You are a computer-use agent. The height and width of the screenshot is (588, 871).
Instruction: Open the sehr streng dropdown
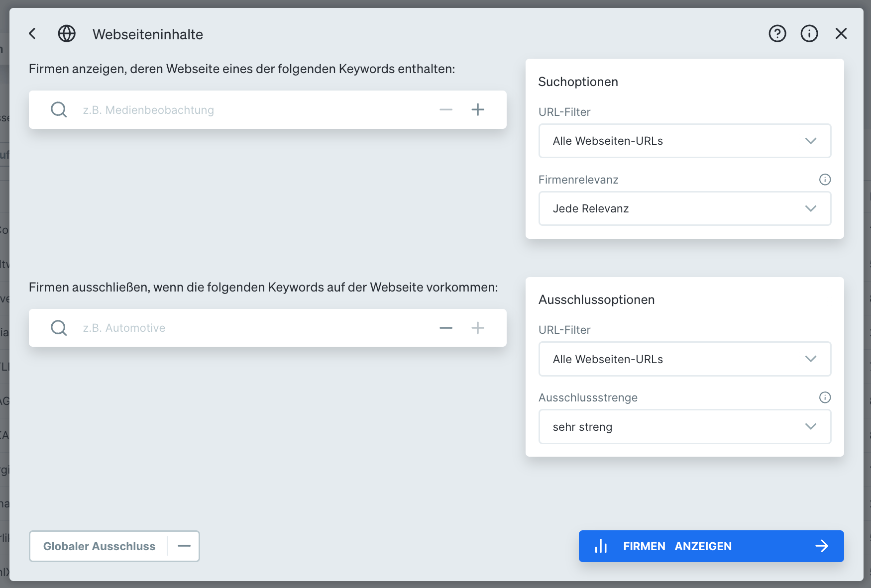pos(684,426)
